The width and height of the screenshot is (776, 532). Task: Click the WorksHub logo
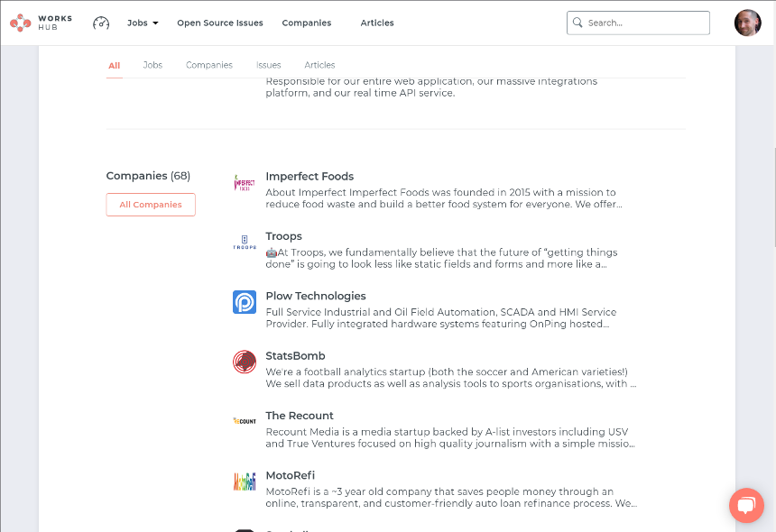tap(41, 23)
